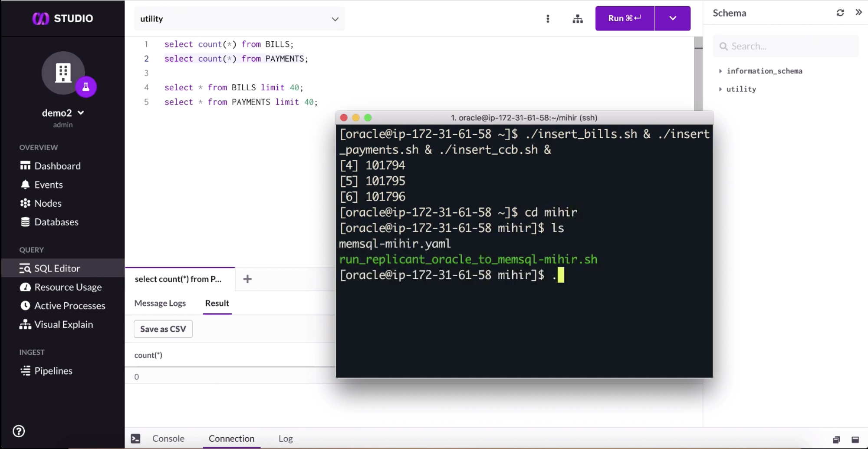This screenshot has width=868, height=449.
Task: Open the Pipelines page
Action: click(53, 371)
